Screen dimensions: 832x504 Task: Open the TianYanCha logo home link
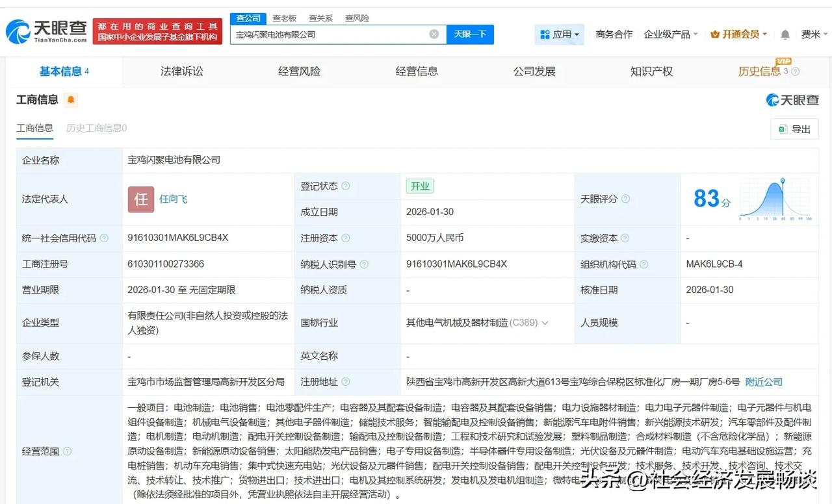pos(46,31)
